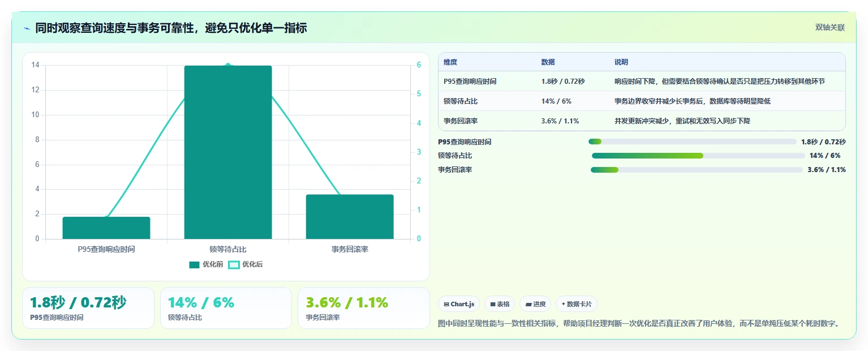Viewport: 868px width, 351px height.
Task: Click the 1.8秒 / 0.72秒 value beside progress bar
Action: pyautogui.click(x=823, y=142)
